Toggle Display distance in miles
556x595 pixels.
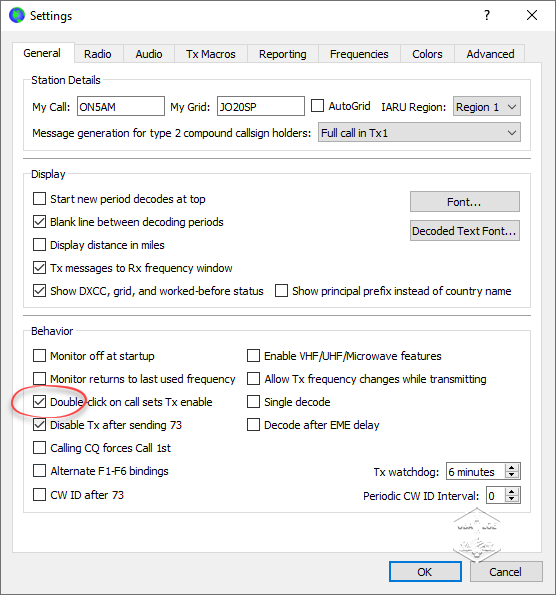click(x=39, y=245)
